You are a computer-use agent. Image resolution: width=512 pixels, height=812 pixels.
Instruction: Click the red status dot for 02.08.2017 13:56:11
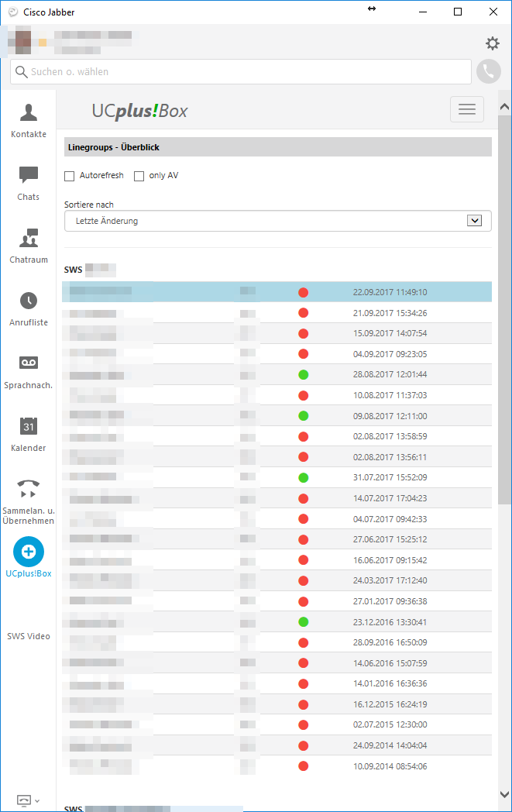304,457
